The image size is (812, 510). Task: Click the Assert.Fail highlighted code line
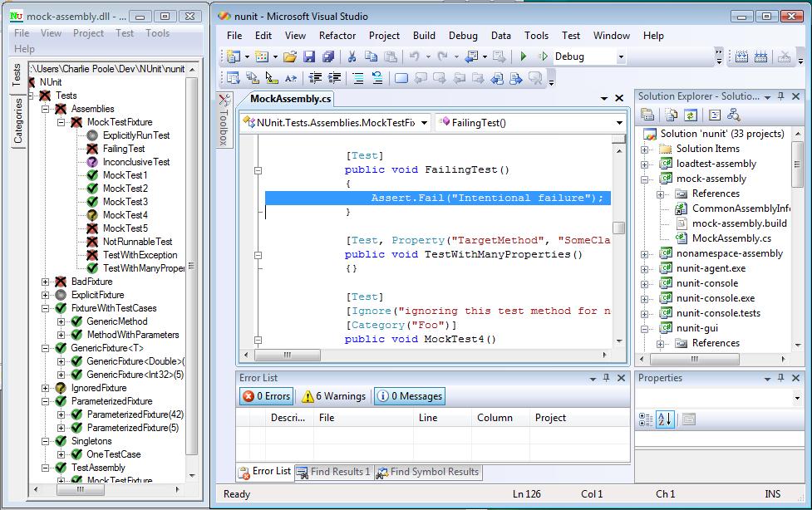[438, 198]
